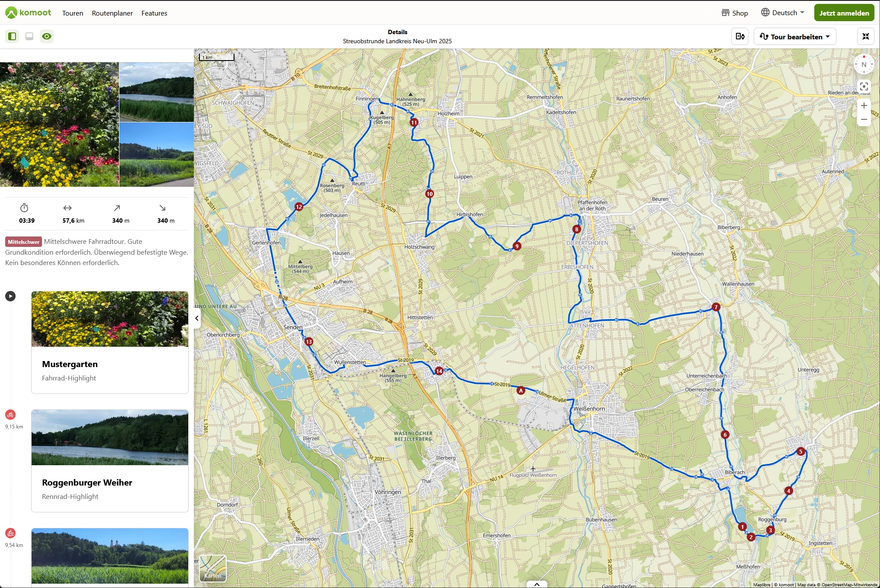Open the Features menu item
This screenshot has height=588, width=880.
(154, 13)
